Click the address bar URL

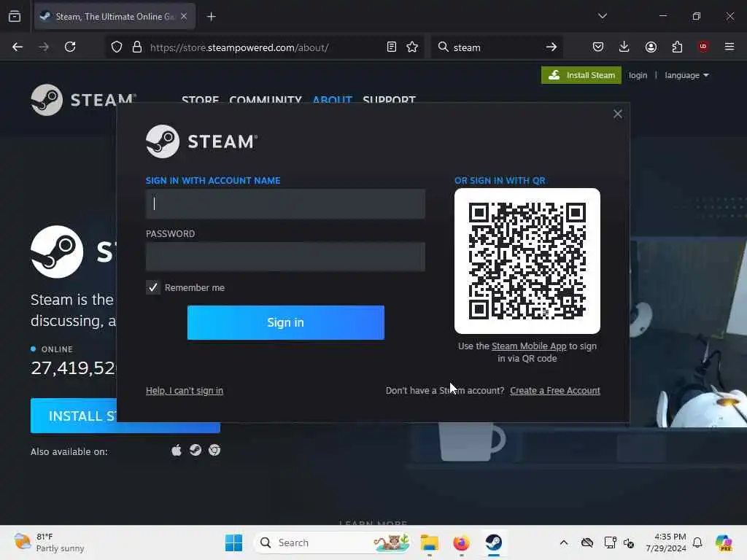tap(239, 47)
